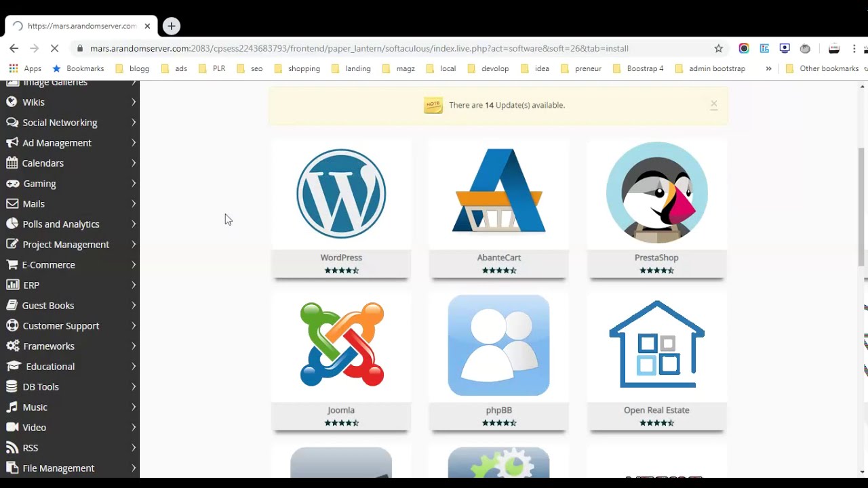Click the Joomla name label
868x488 pixels.
pyautogui.click(x=341, y=410)
